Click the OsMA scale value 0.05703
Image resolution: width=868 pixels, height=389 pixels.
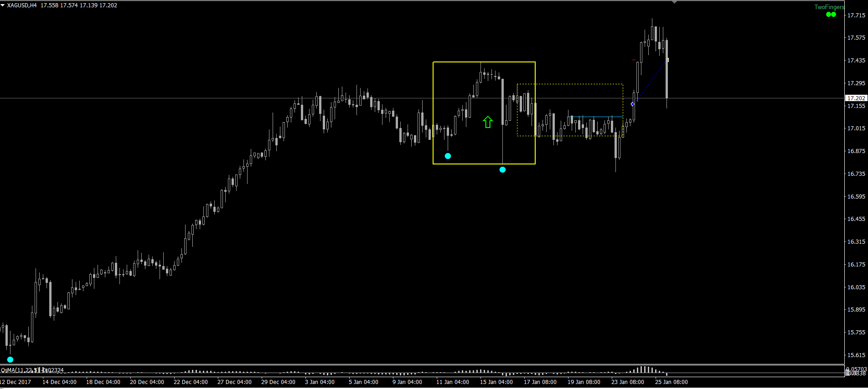[x=856, y=369]
